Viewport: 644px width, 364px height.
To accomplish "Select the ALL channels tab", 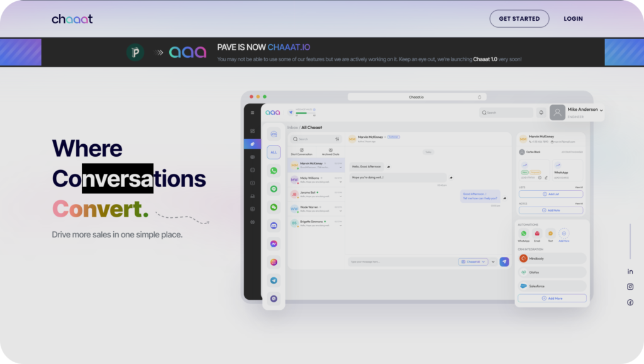I will [x=274, y=152].
